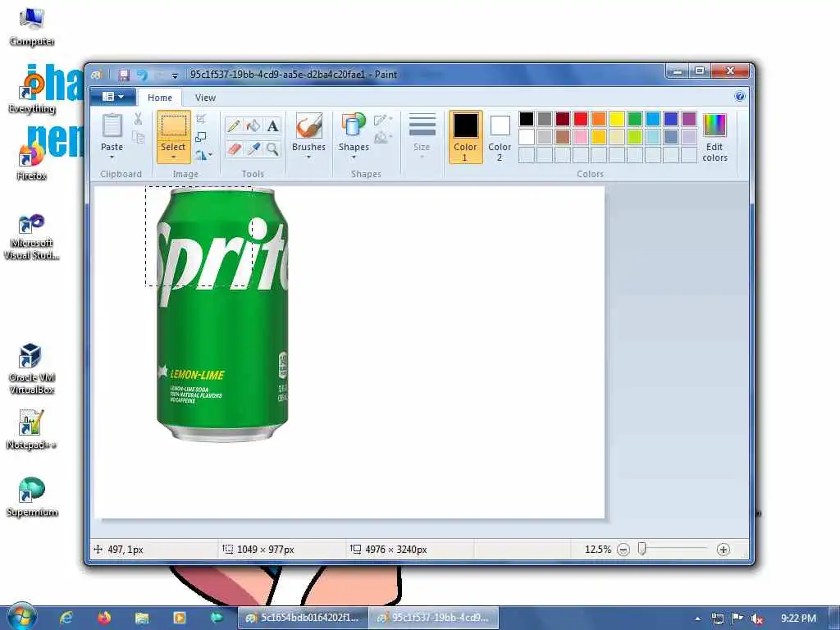Expand the Brushes dropdown arrow
Viewport: 840px width, 630px height.
308,157
